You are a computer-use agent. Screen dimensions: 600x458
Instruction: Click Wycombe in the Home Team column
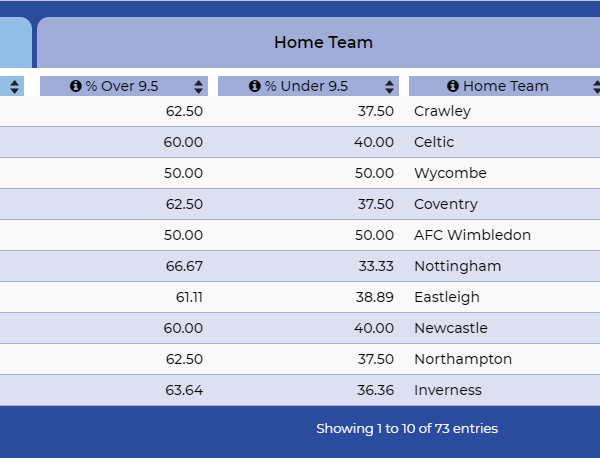[450, 173]
